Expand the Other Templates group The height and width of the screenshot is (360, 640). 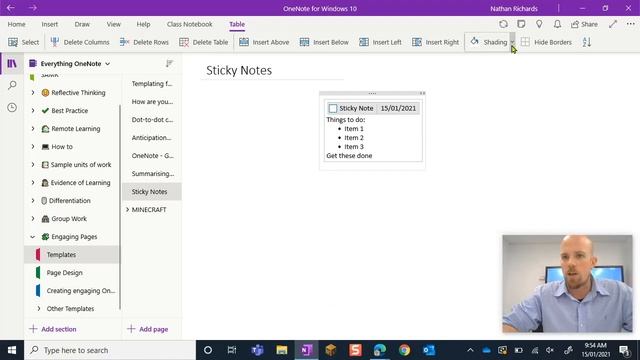point(39,309)
